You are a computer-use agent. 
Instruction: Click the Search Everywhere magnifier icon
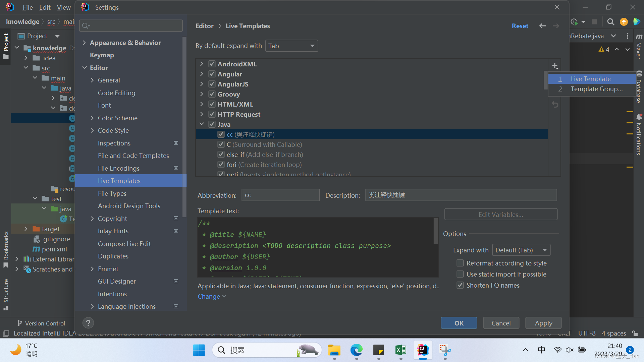pyautogui.click(x=610, y=22)
